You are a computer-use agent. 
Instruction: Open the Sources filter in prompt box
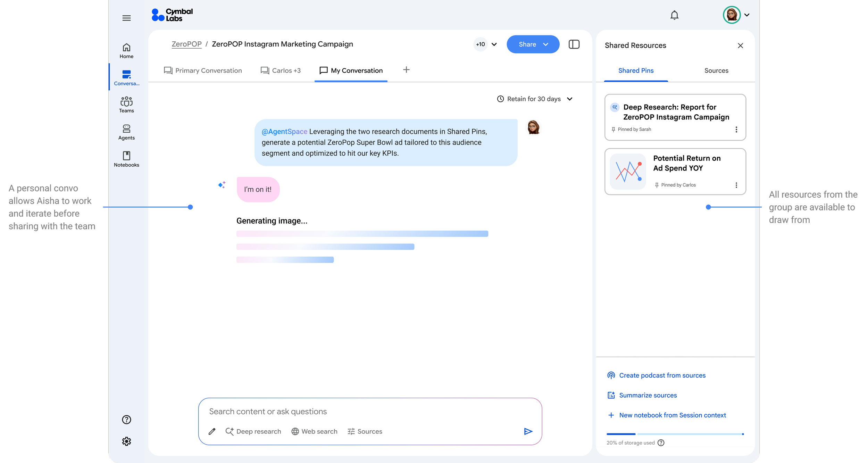point(365,431)
